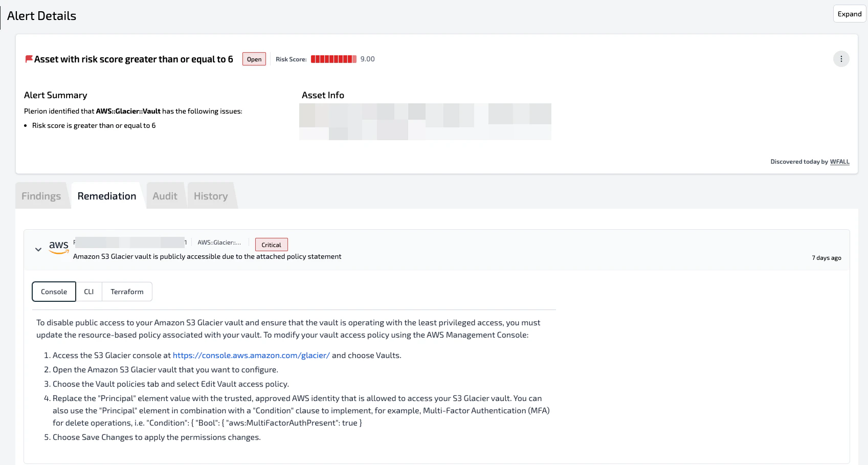Click the Asset Info heading

click(323, 95)
